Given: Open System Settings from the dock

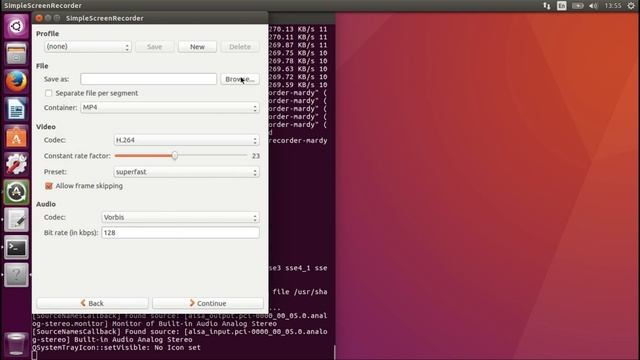Looking at the screenshot, I should [16, 164].
